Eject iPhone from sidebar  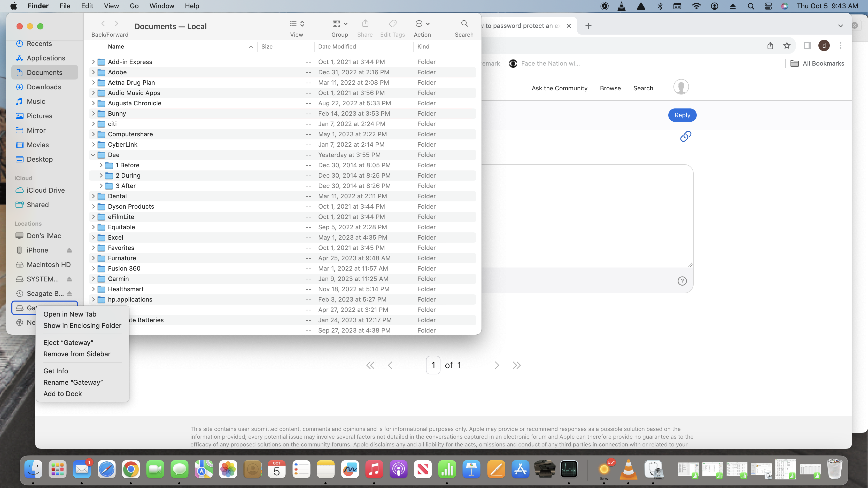69,250
